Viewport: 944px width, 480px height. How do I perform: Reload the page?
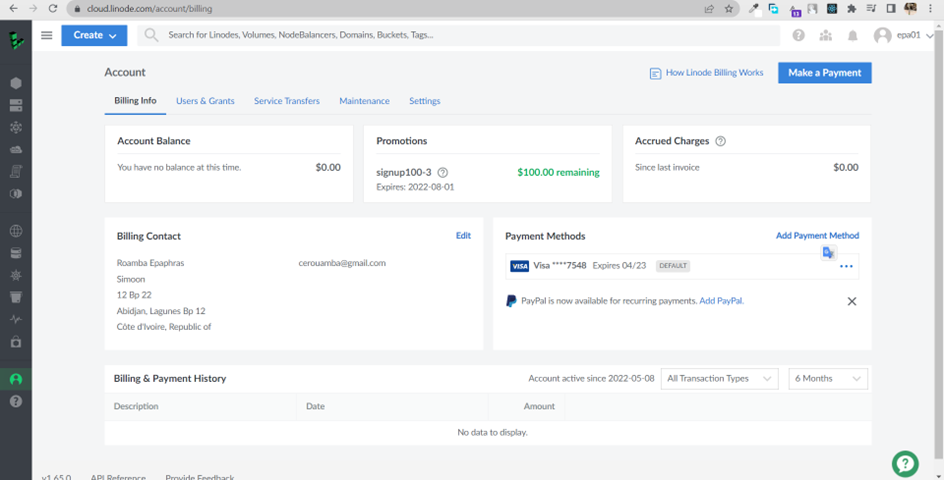53,8
